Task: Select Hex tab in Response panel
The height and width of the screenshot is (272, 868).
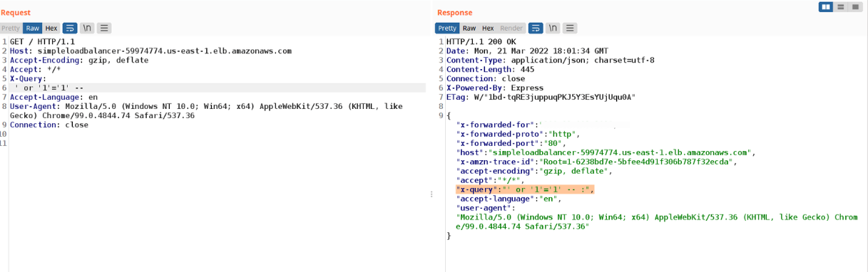Action: point(488,28)
